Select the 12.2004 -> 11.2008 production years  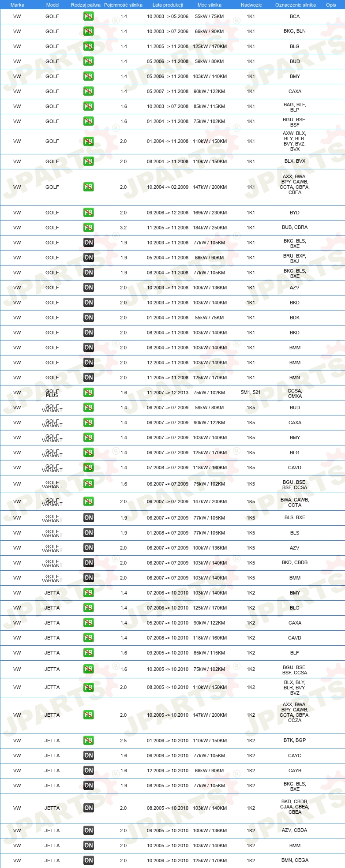click(168, 363)
